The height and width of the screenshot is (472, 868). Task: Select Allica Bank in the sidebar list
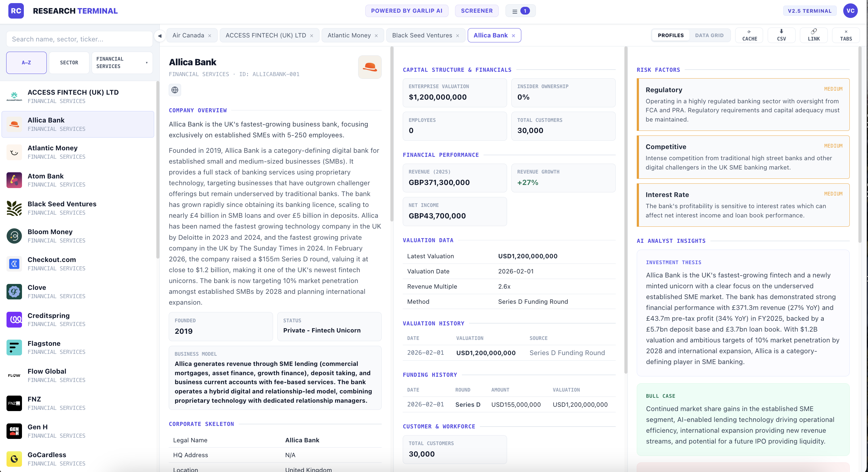(78, 124)
